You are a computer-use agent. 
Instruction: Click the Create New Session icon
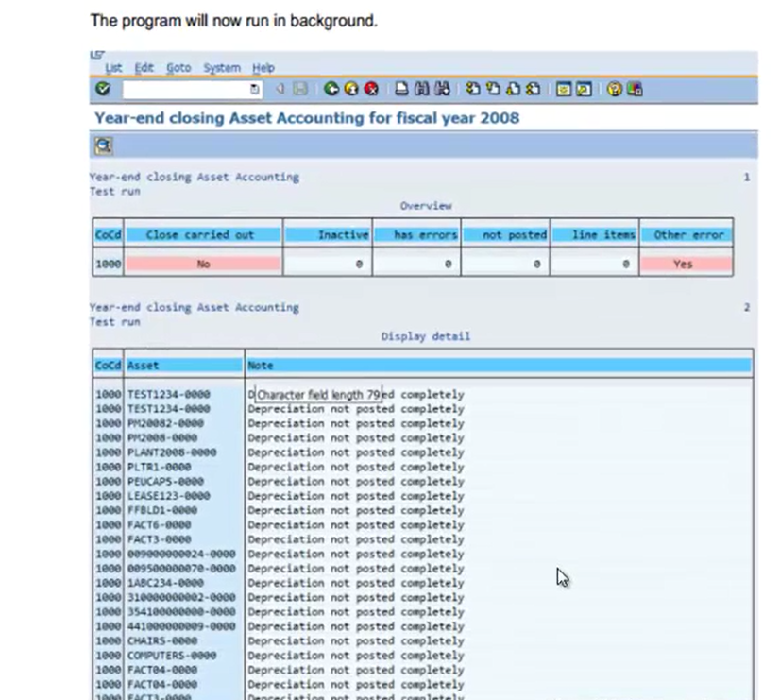[564, 89]
